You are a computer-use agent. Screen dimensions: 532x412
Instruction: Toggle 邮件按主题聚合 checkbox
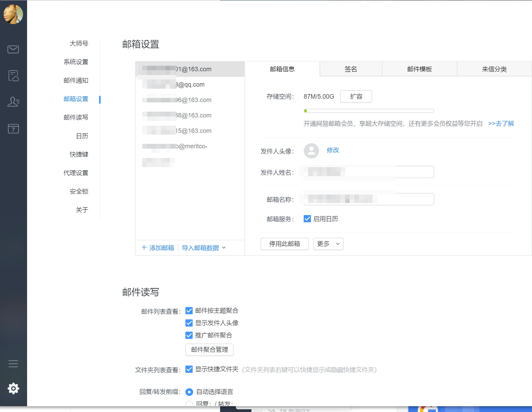189,311
